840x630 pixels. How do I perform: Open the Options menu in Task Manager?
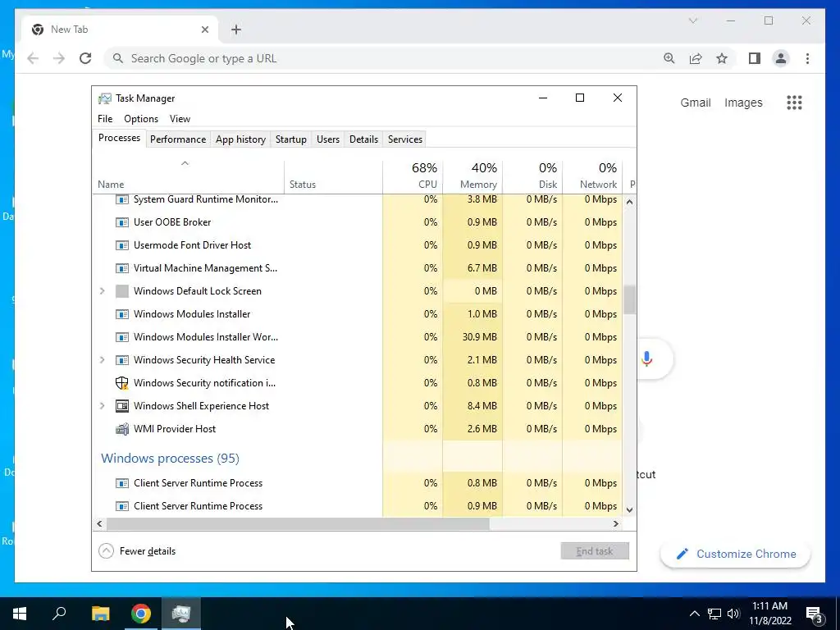[141, 119]
